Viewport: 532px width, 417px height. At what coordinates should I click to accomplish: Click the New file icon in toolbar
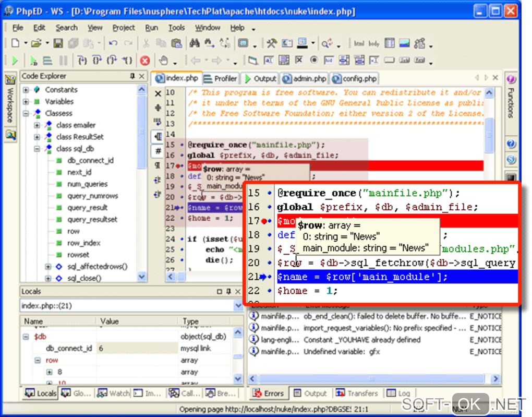pyautogui.click(x=15, y=43)
